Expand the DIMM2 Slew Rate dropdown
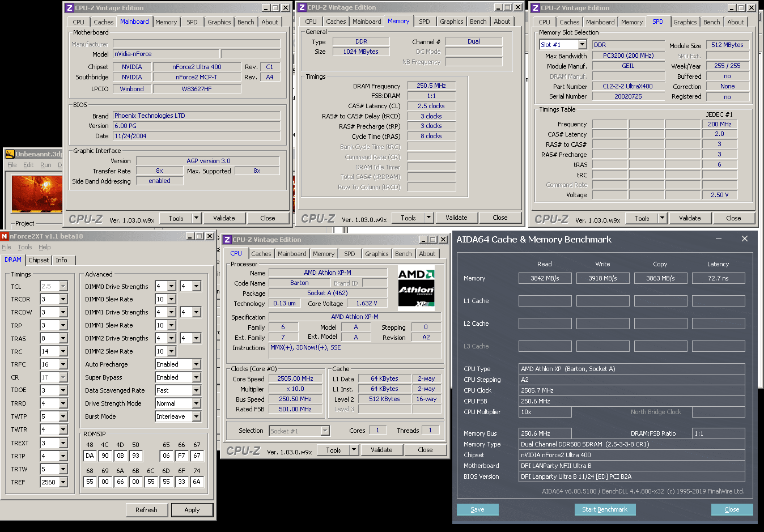Viewport: 764px width, 532px height. click(171, 351)
